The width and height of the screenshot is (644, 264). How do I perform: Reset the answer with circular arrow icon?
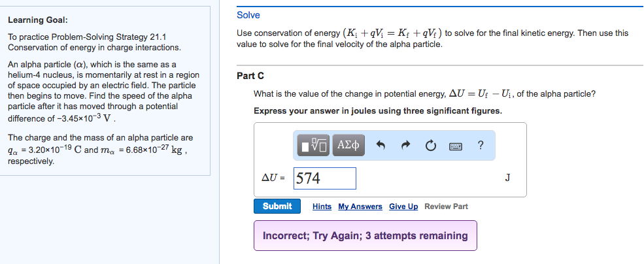pos(430,145)
